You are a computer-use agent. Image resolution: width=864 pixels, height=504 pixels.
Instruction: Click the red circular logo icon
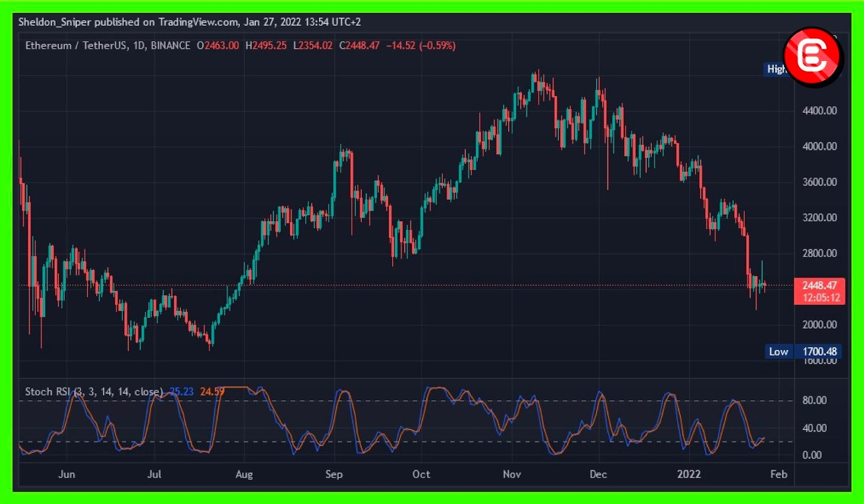point(812,57)
